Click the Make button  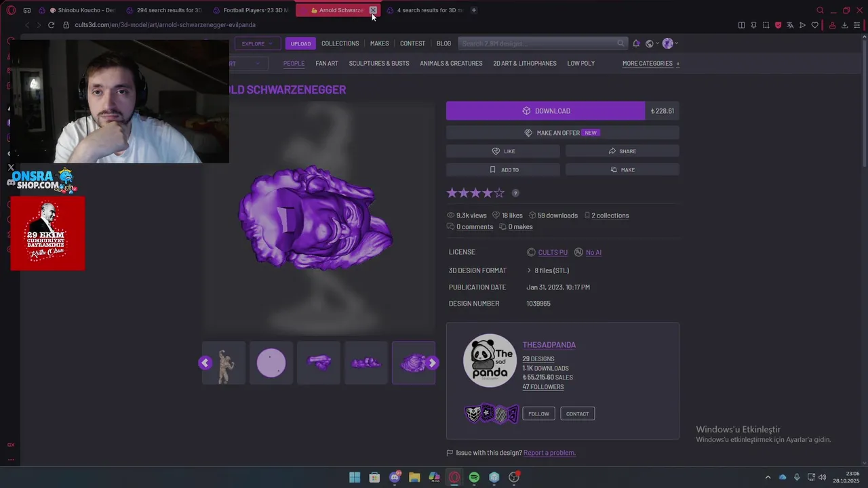622,169
